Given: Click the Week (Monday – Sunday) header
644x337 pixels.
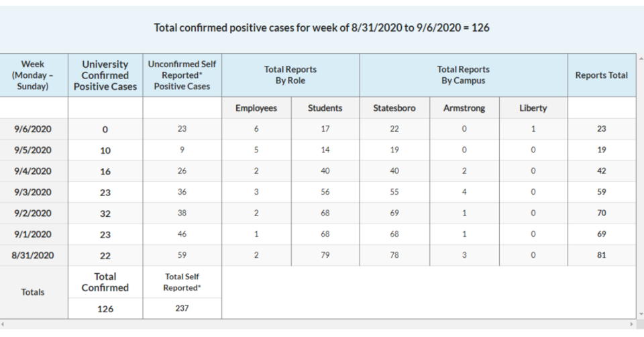Looking at the screenshot, I should (33, 75).
